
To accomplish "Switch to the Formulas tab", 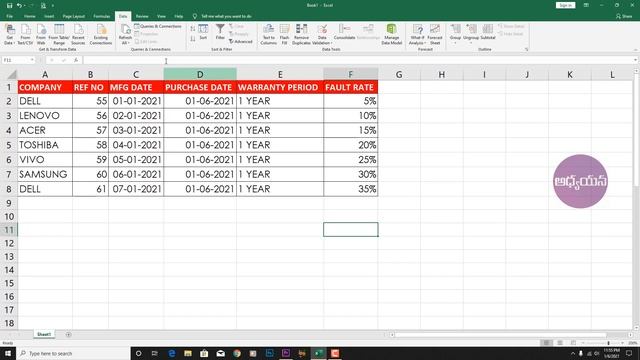I will pos(102,16).
